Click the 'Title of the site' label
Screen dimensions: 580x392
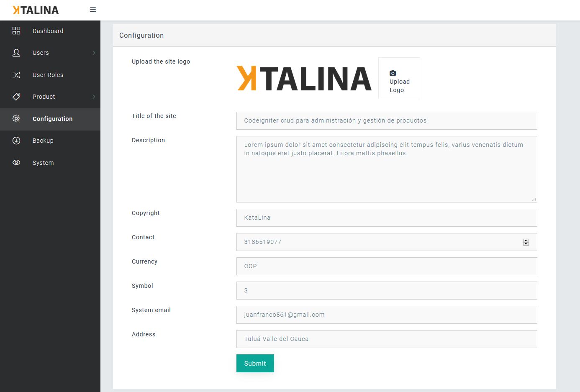click(154, 116)
